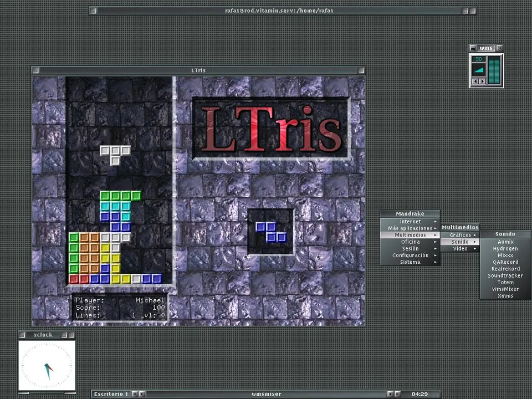Viewport: 532px width, 399px height.
Task: Click the LTris window title bar
Action: (x=198, y=70)
